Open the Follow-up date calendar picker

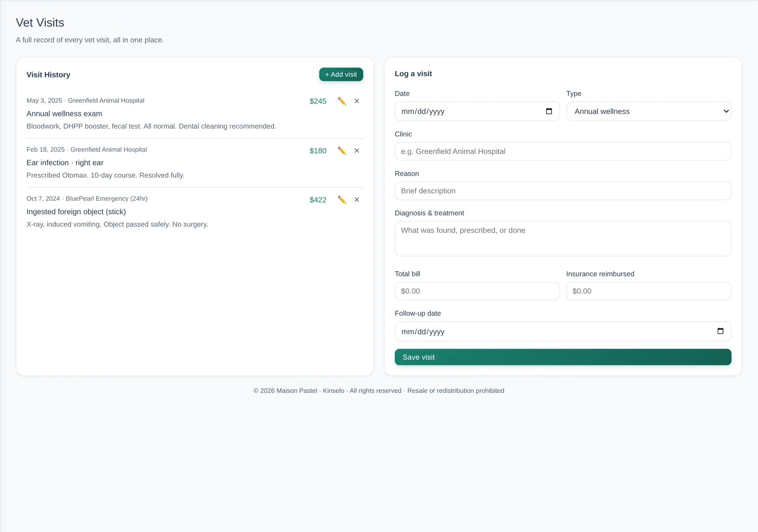pos(721,331)
